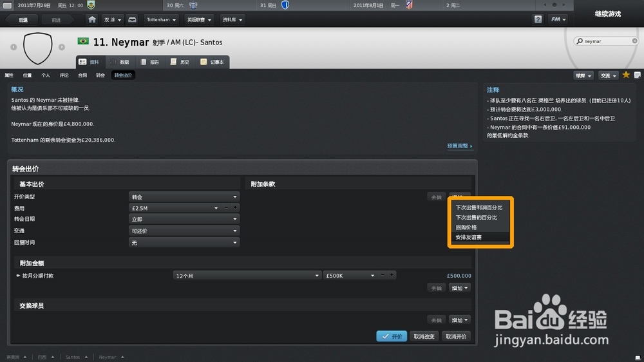Switch to the 记事本 notebook tab
This screenshot has height=362, width=644.
213,62
